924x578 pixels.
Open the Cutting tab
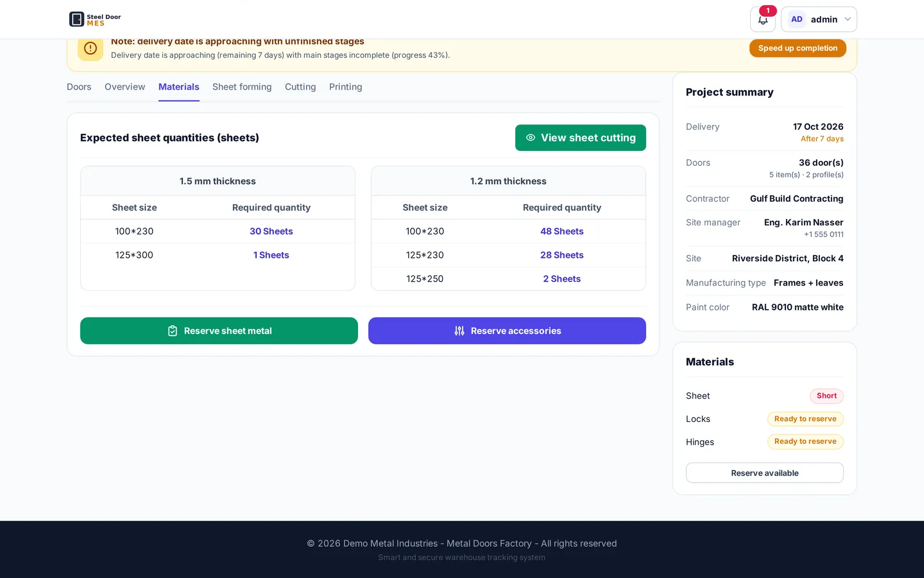click(300, 87)
